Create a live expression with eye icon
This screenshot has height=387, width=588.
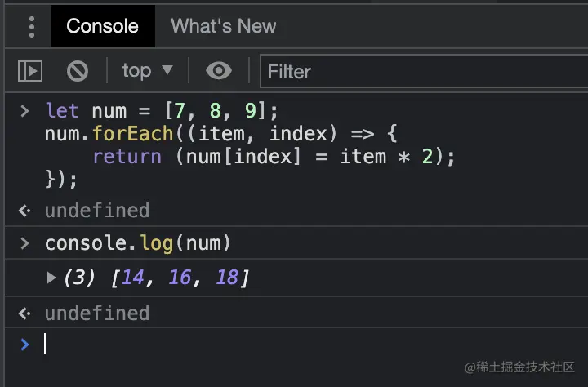pos(218,71)
